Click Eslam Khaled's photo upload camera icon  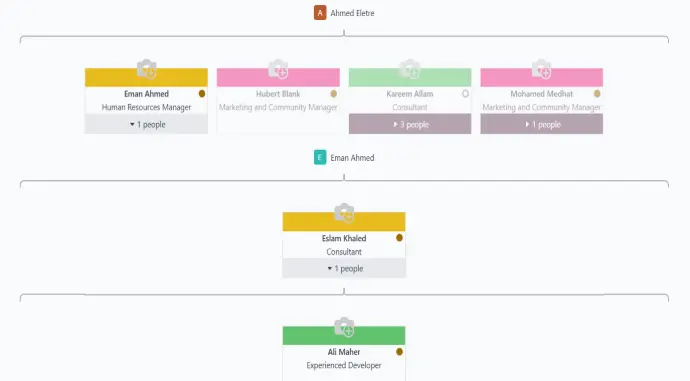tap(344, 213)
